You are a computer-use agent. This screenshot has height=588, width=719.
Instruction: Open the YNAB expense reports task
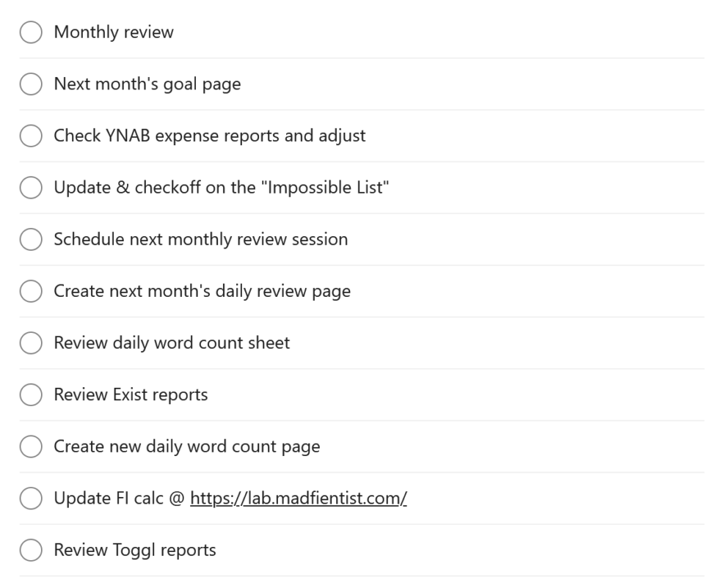(x=210, y=136)
